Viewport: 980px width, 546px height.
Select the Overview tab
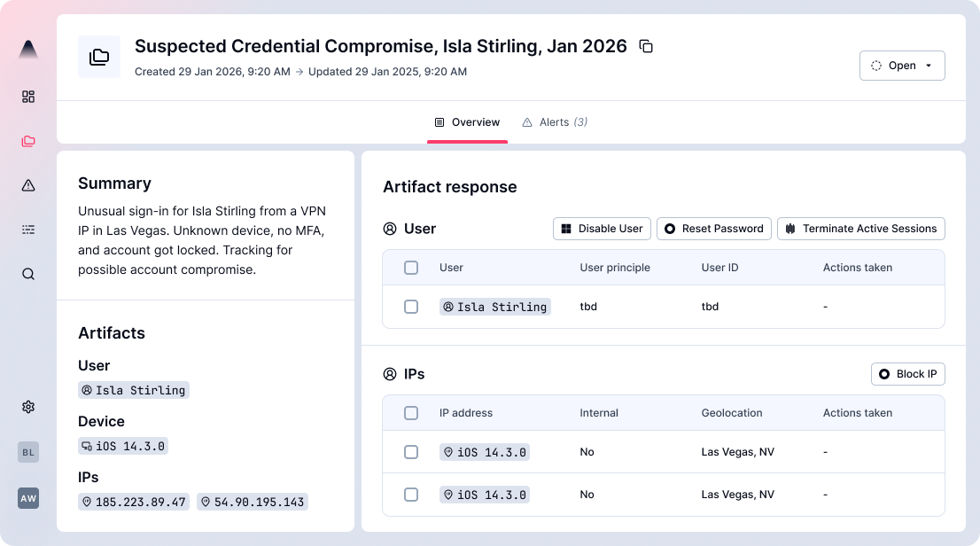tap(467, 122)
